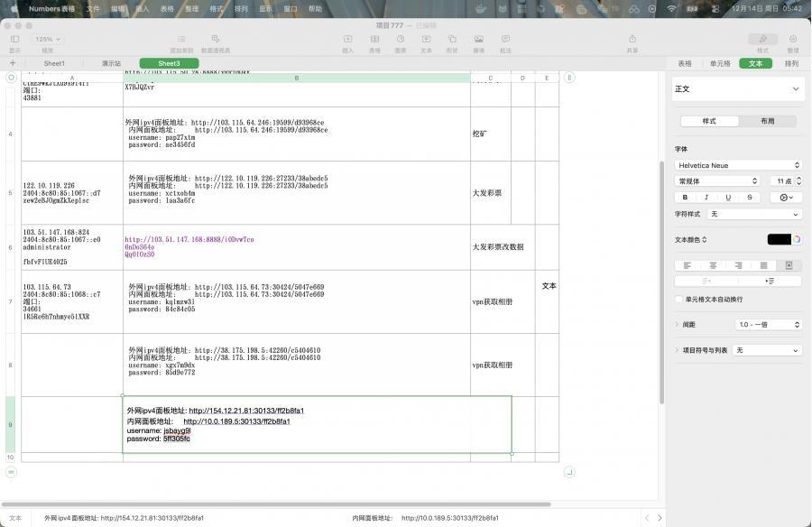The height and width of the screenshot is (527, 812).
Task: Switch to 布局 segment in text panel
Action: pos(767,121)
